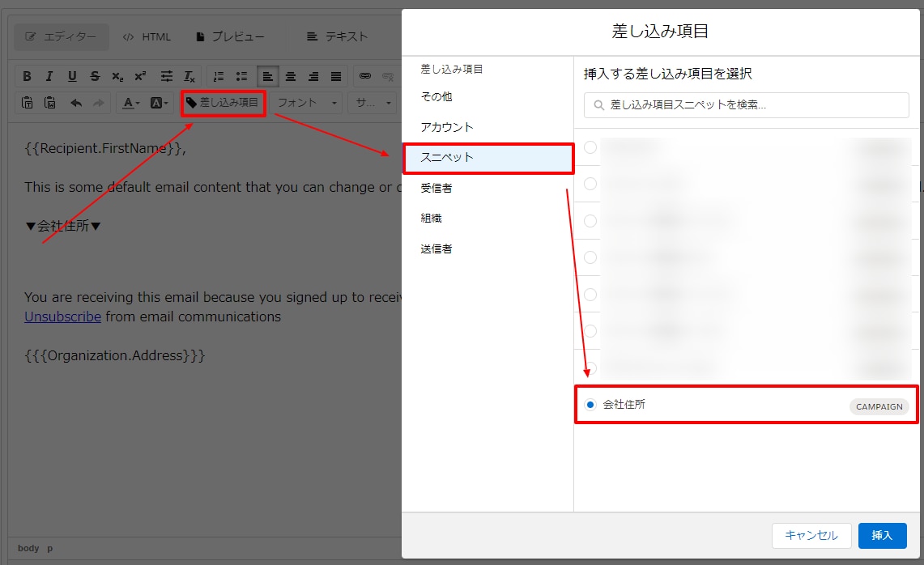The image size is (924, 565).
Task: Click the insert link icon
Action: 365,76
